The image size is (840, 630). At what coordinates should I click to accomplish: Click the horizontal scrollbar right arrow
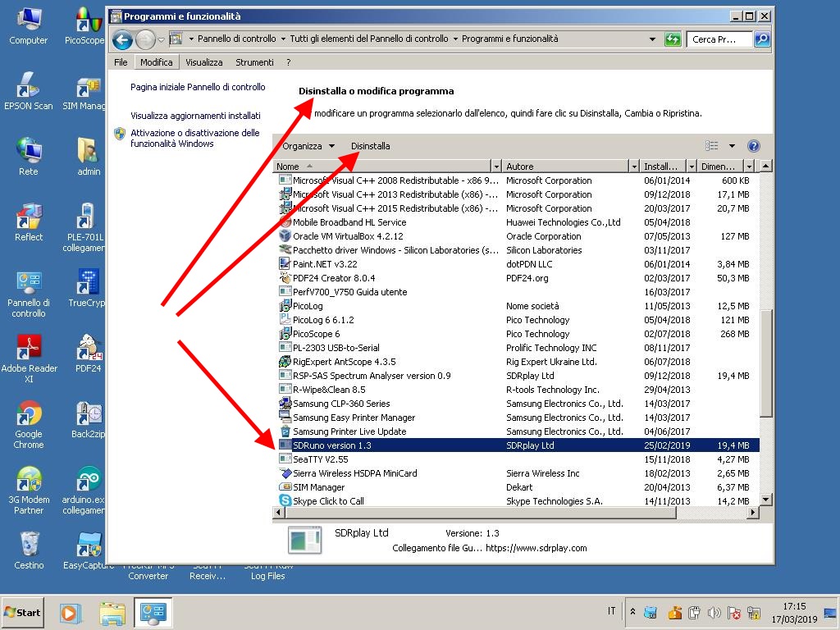pos(753,513)
